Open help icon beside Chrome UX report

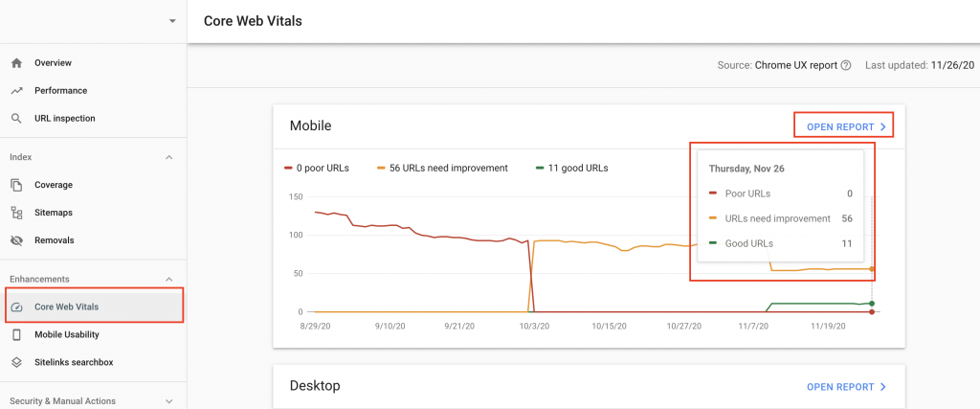click(x=846, y=65)
